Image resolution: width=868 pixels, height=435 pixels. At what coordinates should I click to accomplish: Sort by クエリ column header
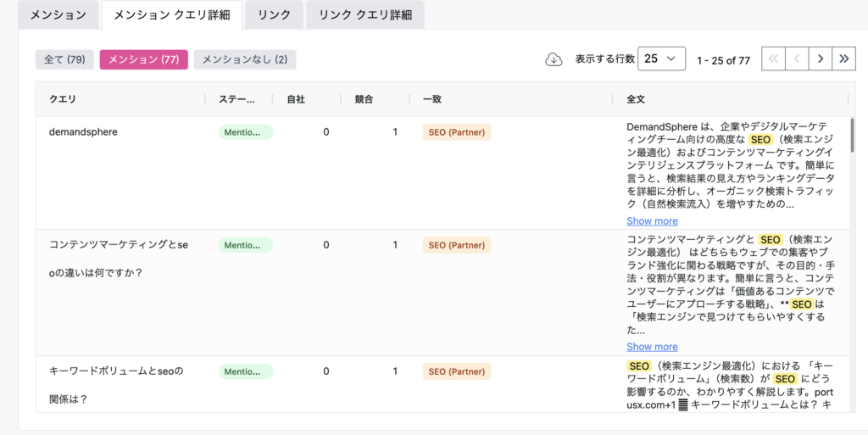pos(63,99)
